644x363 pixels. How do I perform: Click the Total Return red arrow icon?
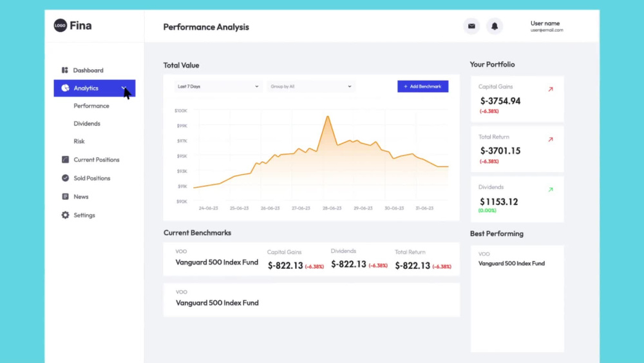click(551, 139)
